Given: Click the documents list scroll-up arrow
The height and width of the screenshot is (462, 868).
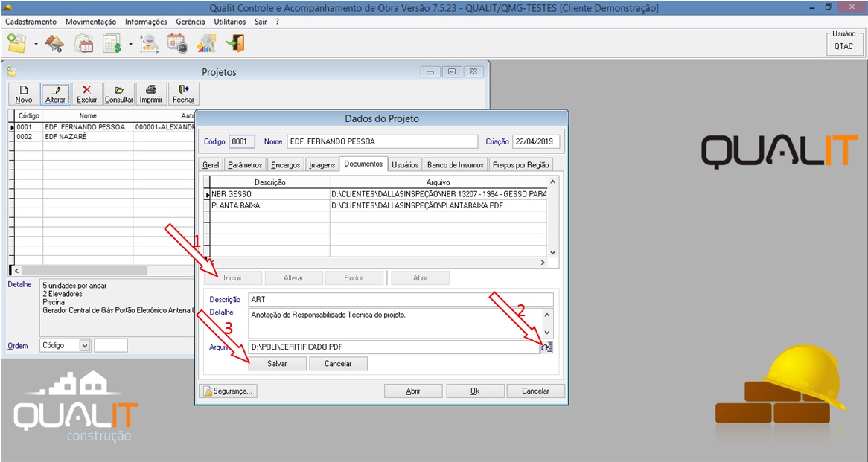Looking at the screenshot, I should (552, 182).
